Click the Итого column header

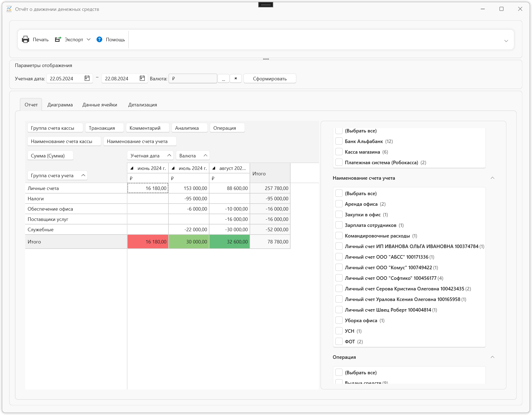(x=270, y=173)
